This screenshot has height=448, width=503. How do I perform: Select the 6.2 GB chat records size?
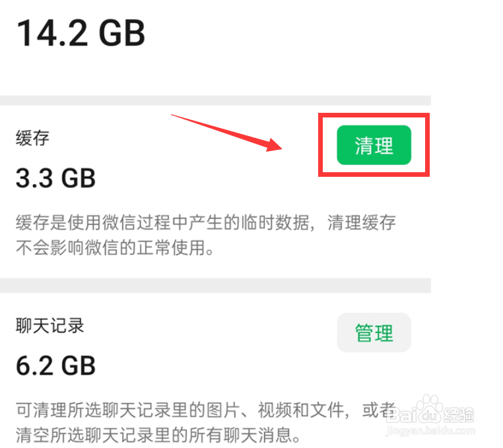(x=56, y=366)
